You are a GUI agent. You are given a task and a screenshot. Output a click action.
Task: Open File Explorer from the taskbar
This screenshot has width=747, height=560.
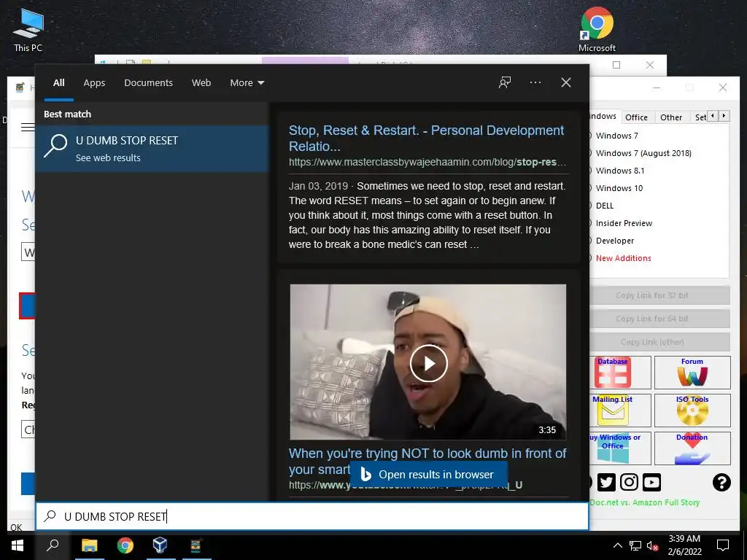[89, 545]
